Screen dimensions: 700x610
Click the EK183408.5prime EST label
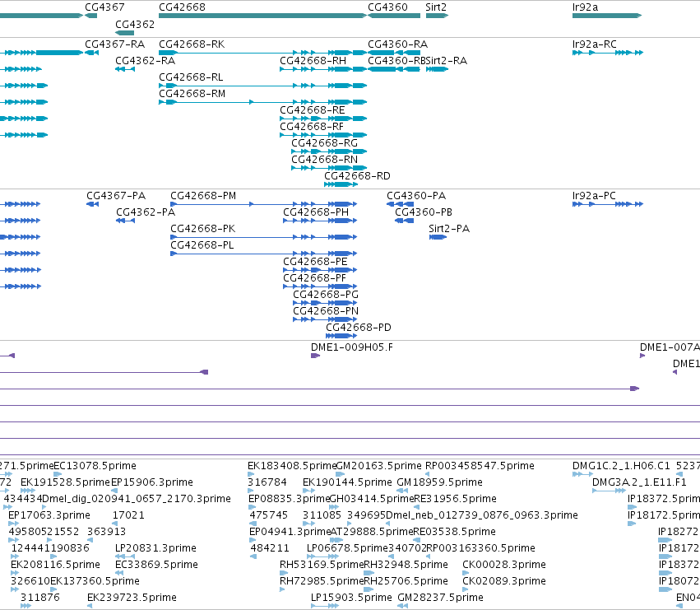coord(292,466)
